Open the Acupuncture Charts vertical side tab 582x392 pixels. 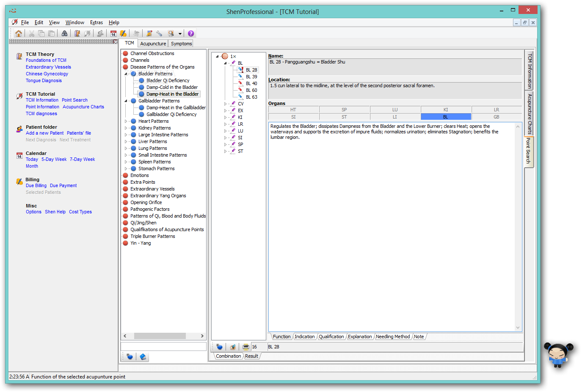tap(529, 113)
